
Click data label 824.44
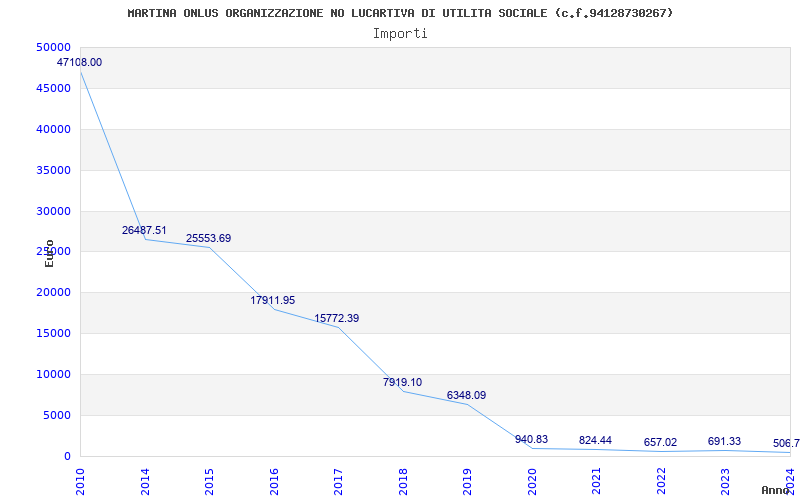pos(595,440)
